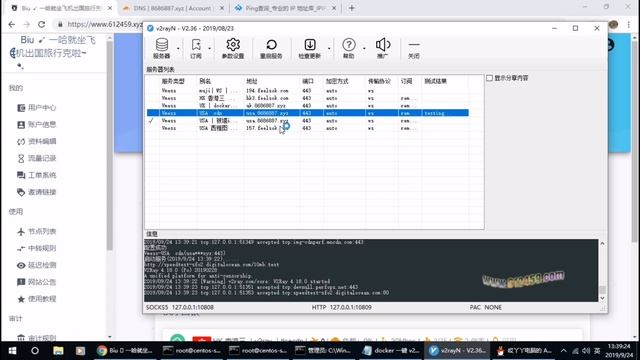Expand the dropdown arrow next to 帮助
This screenshot has height=360, width=640.
pyautogui.click(x=364, y=49)
